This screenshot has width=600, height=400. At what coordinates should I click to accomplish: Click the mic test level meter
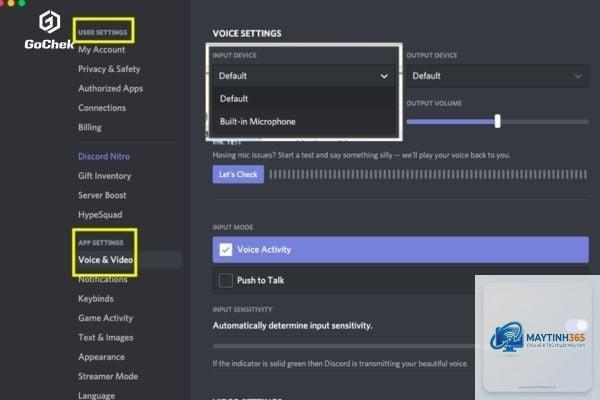pyautogui.click(x=428, y=175)
